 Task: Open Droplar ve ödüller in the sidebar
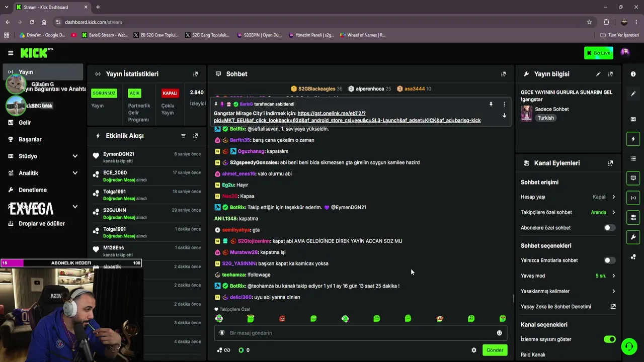pyautogui.click(x=43, y=224)
